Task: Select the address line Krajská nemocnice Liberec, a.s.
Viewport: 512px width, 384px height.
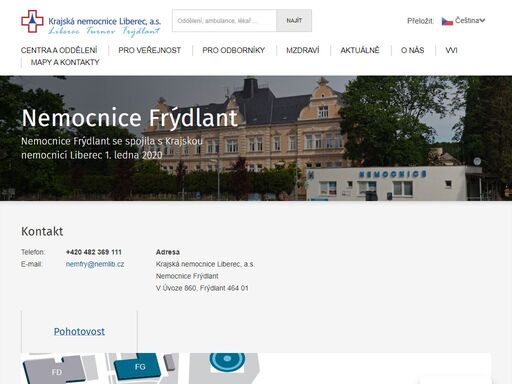Action: 205,264
